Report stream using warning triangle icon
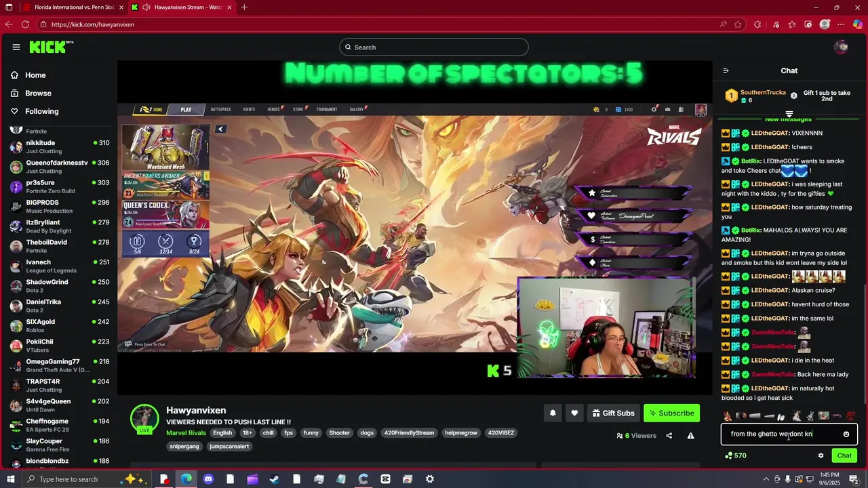Image resolution: width=868 pixels, height=488 pixels. coord(690,436)
